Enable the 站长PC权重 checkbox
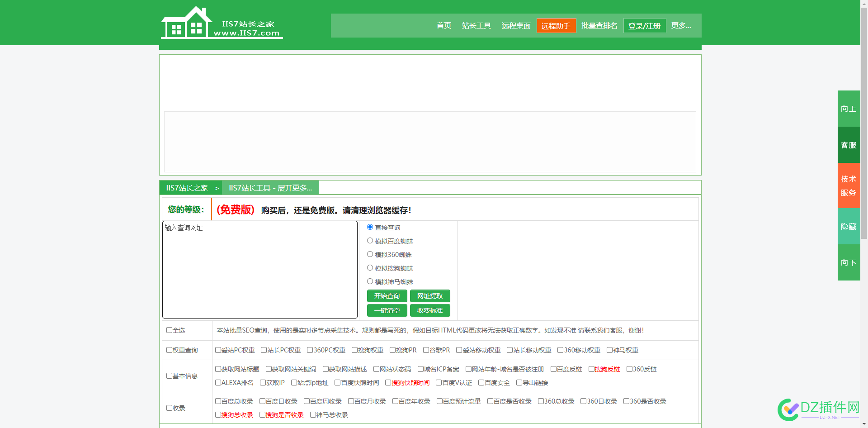 pos(264,350)
